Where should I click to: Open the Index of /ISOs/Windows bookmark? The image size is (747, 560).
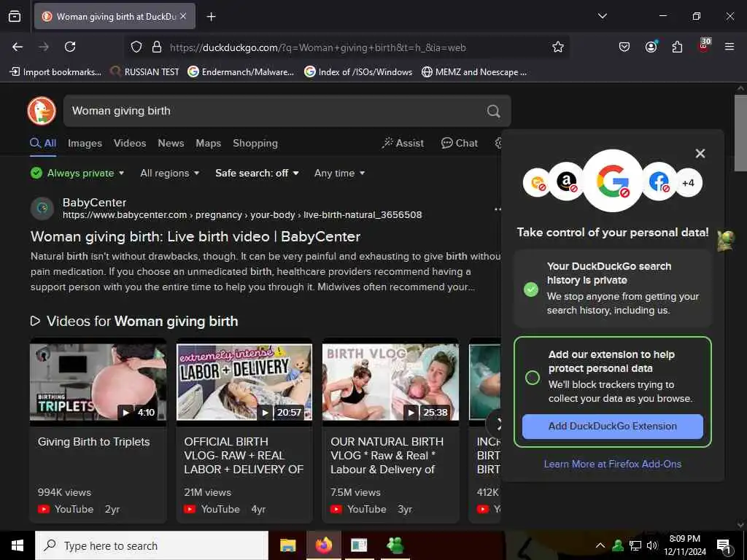(x=358, y=72)
